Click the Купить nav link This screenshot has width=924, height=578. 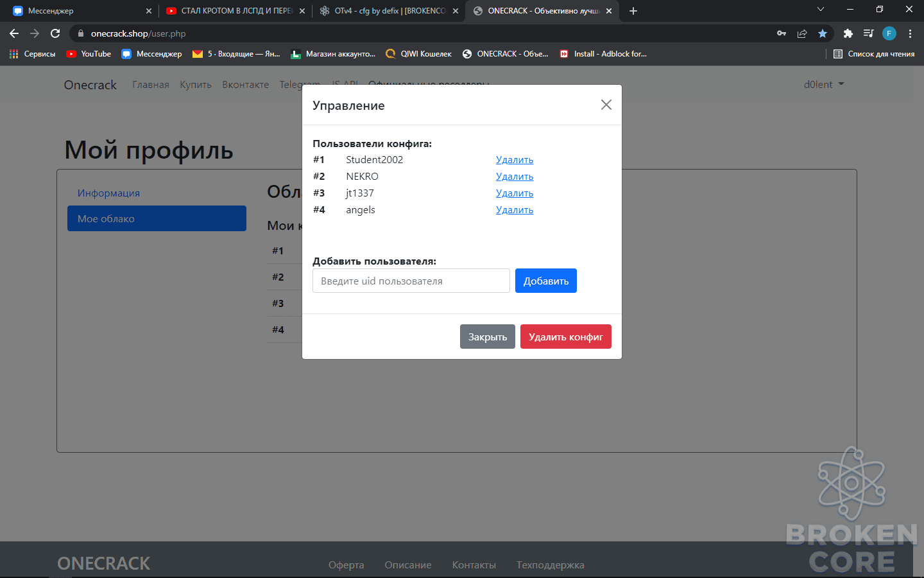[x=196, y=85]
